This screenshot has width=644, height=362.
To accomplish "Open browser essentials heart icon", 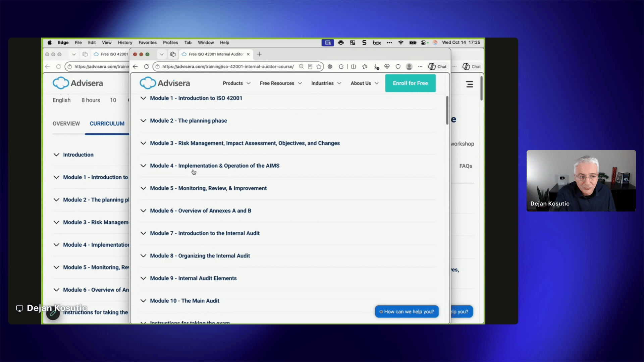I will [x=387, y=67].
